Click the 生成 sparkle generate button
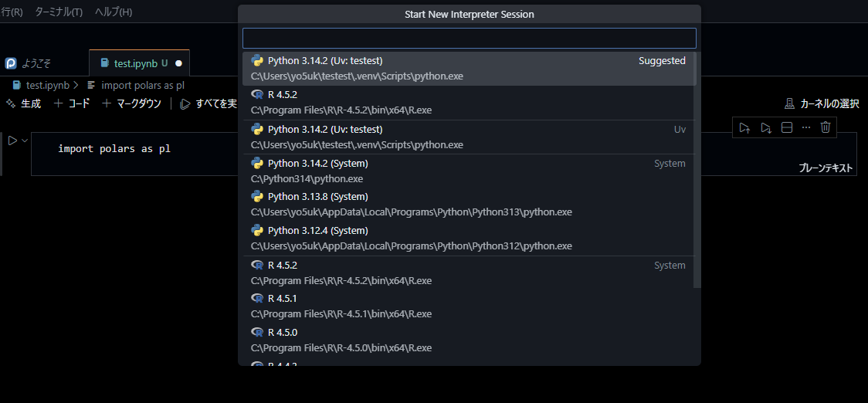Image resolution: width=868 pixels, height=403 pixels. click(23, 103)
